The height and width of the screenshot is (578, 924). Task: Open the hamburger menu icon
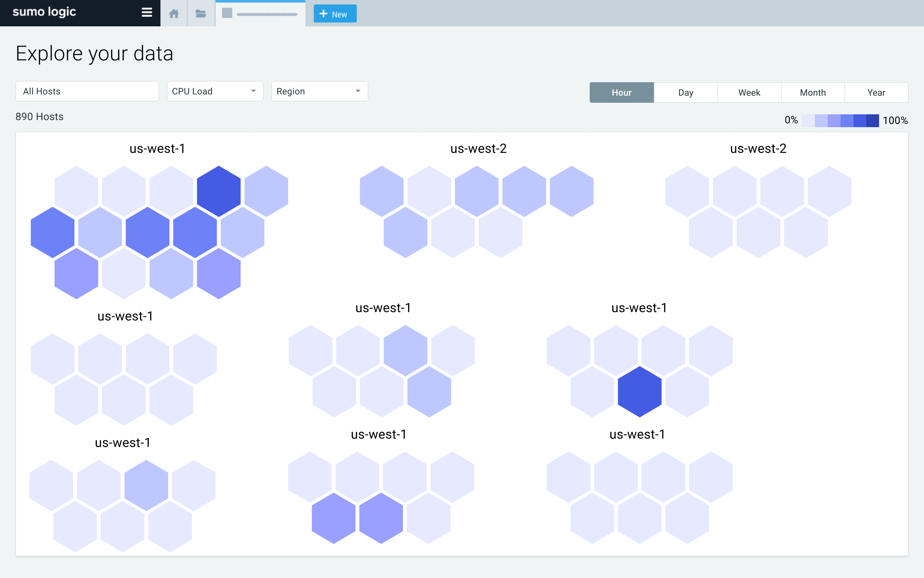tap(147, 13)
